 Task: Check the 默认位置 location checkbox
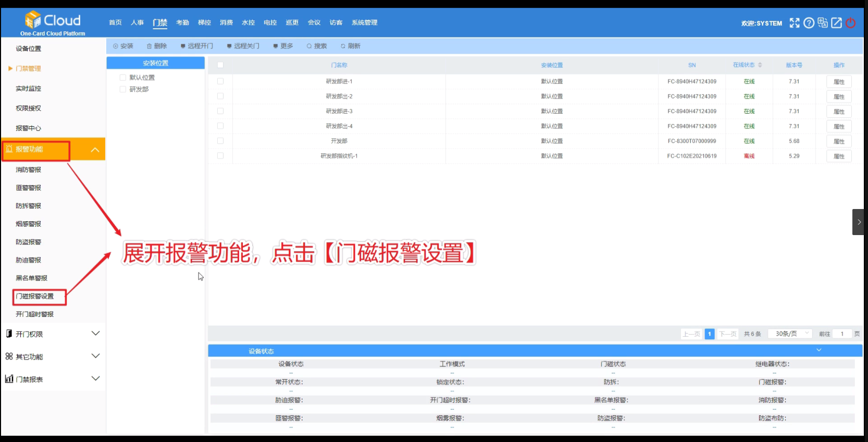click(123, 78)
